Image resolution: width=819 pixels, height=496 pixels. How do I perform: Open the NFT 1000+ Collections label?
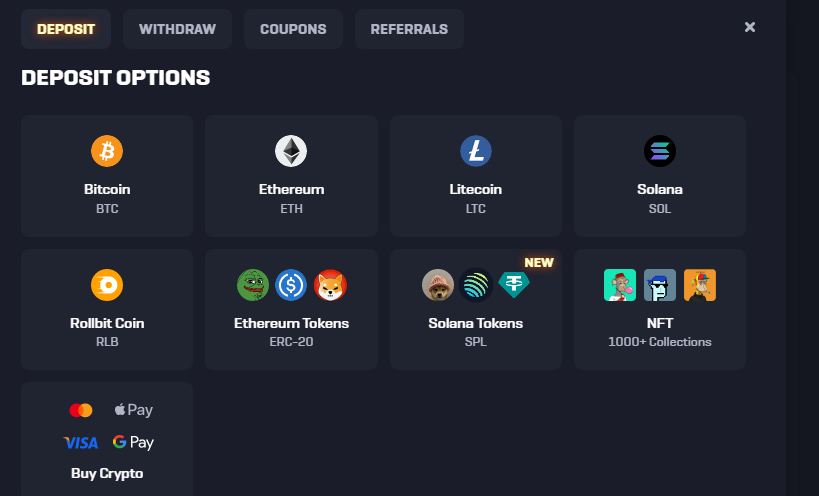[660, 332]
